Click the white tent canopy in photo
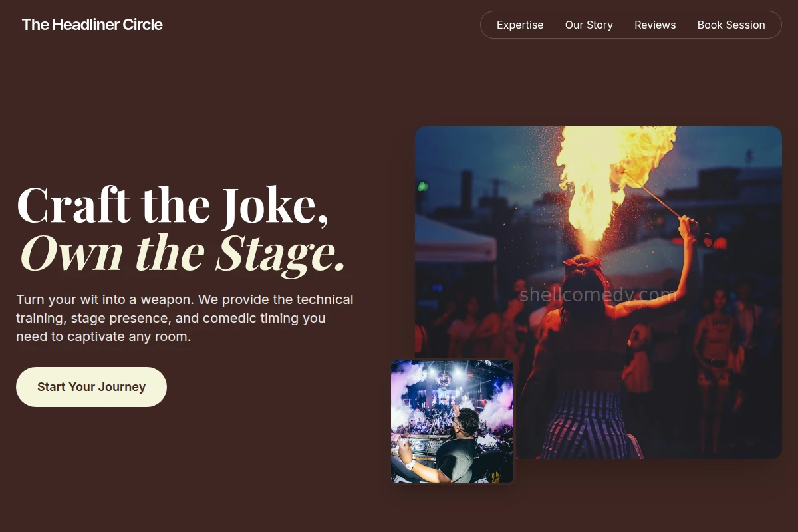The image size is (798, 532). 455,241
